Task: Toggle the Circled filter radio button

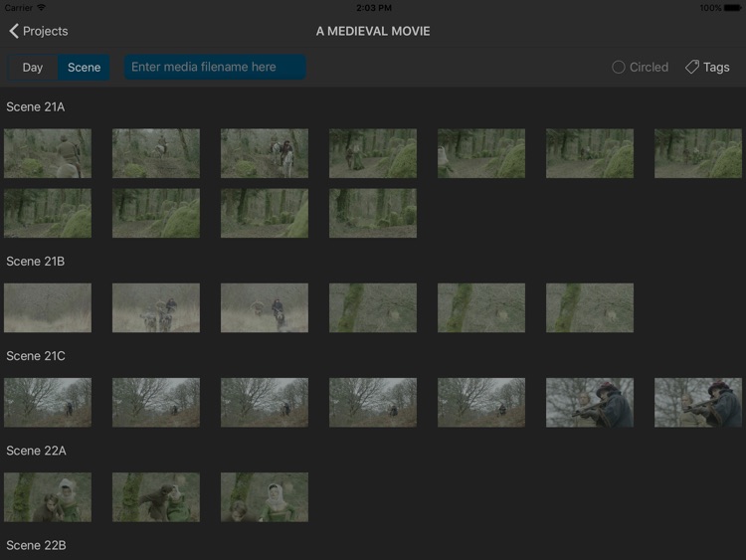Action: 619,68
